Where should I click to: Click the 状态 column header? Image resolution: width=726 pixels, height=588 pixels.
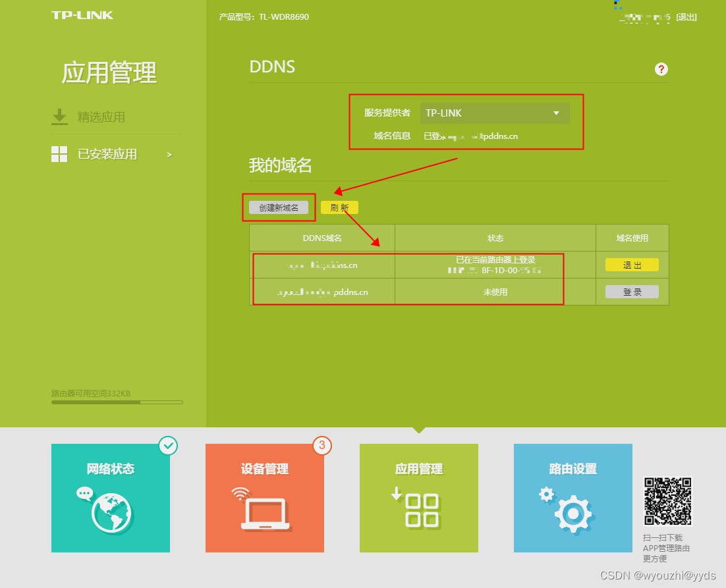coord(495,238)
